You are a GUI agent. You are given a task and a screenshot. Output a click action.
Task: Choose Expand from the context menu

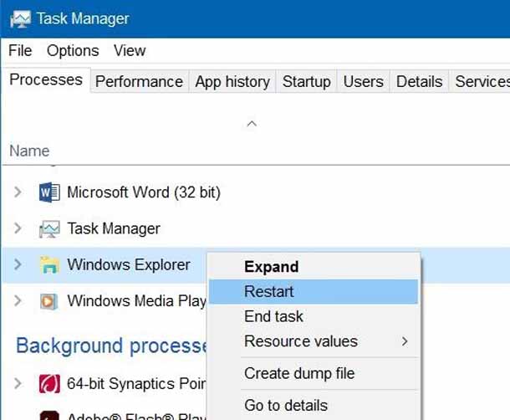pyautogui.click(x=314, y=267)
